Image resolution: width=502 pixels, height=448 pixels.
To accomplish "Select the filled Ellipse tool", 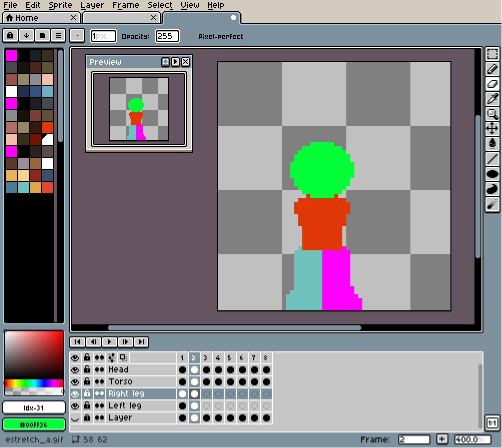I will coord(492,174).
